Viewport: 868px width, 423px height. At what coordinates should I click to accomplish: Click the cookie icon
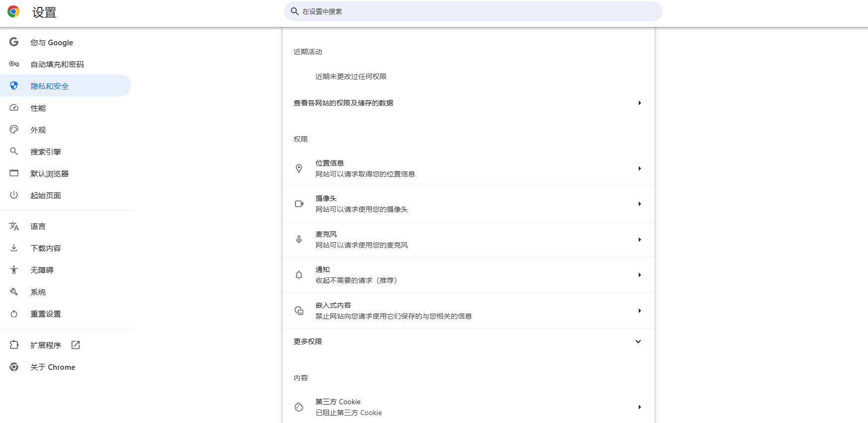299,407
